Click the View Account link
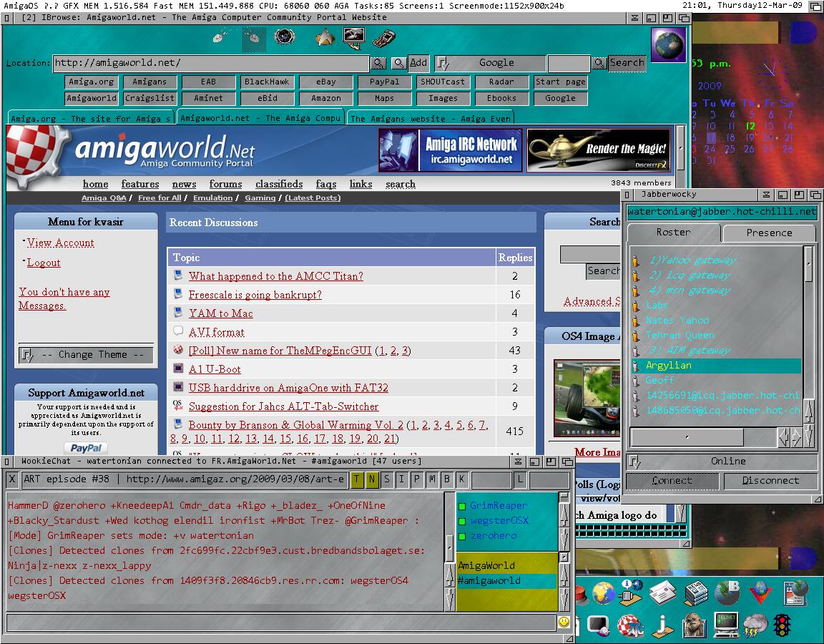Viewport: 824px width, 644px height. (60, 243)
